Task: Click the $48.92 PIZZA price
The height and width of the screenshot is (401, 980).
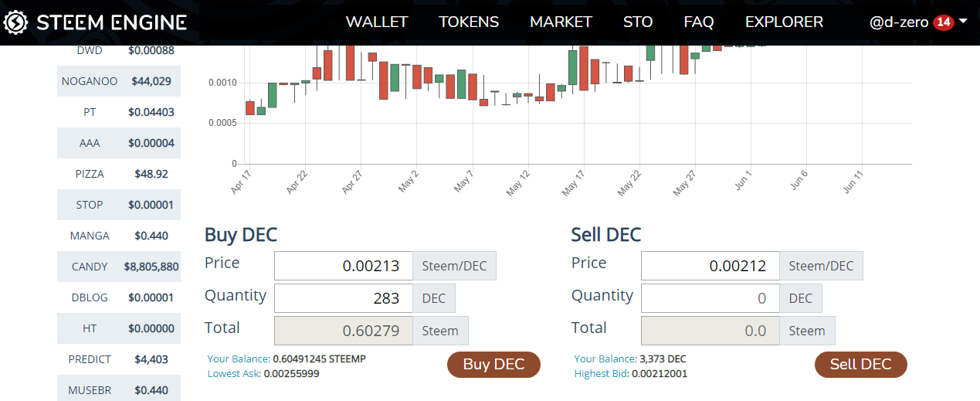Action: tap(151, 174)
